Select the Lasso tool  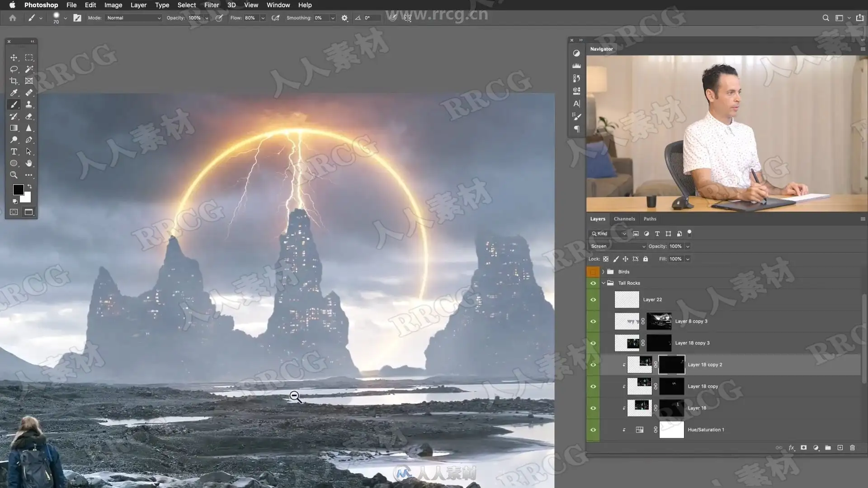14,69
